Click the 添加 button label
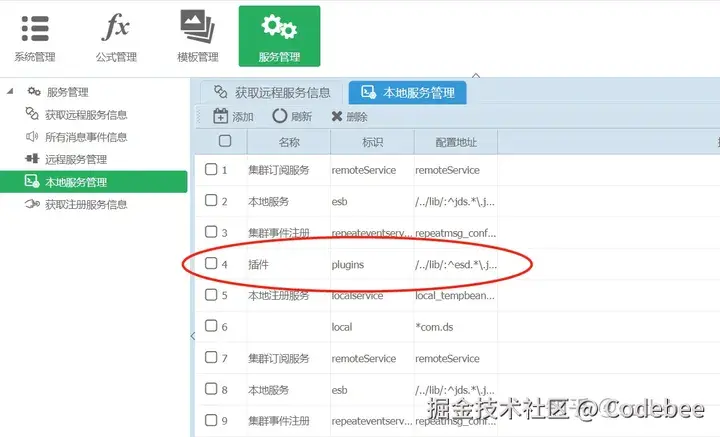 [242, 117]
